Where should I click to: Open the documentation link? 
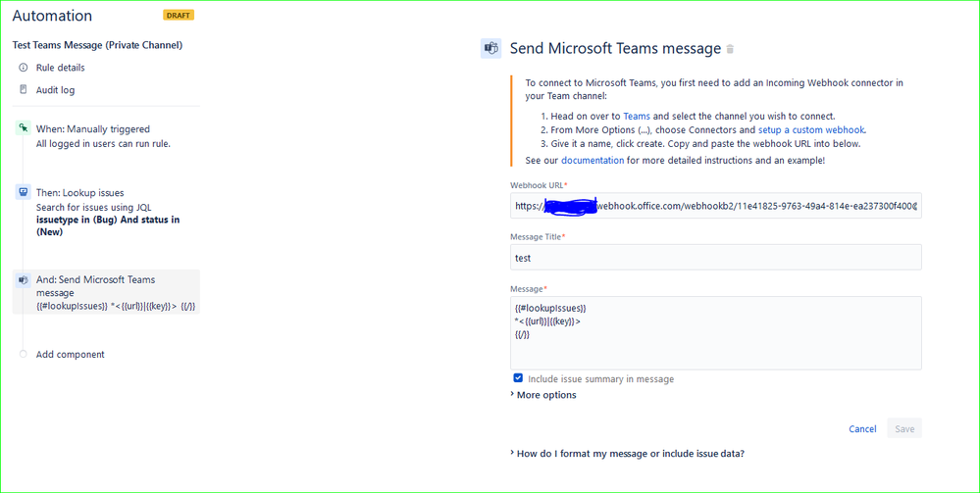593,160
